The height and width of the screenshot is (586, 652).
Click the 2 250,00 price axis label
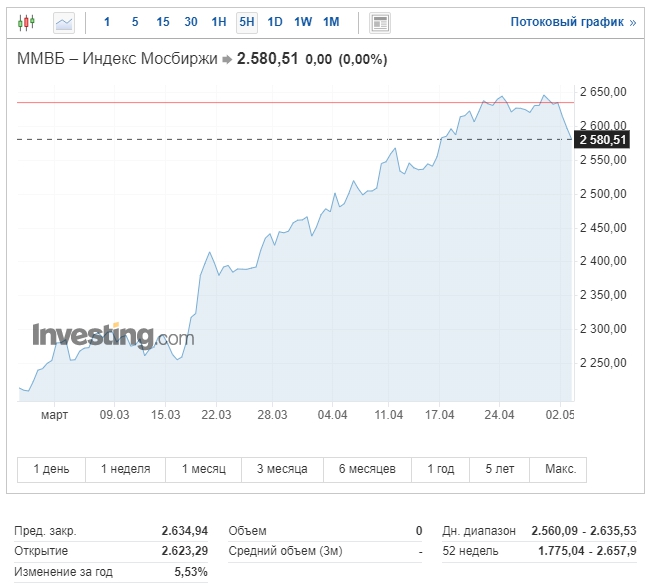[603, 363]
